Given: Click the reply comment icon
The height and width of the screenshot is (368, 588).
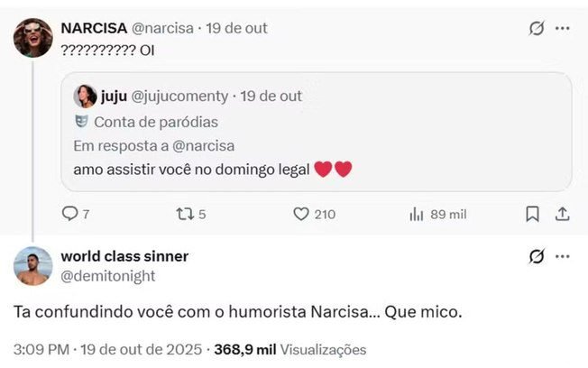Looking at the screenshot, I should 69,214.
